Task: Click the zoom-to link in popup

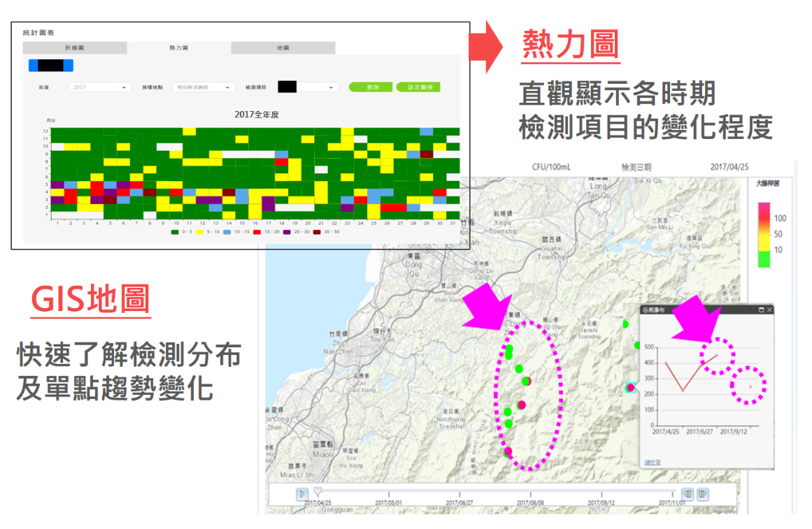Action: 652,462
